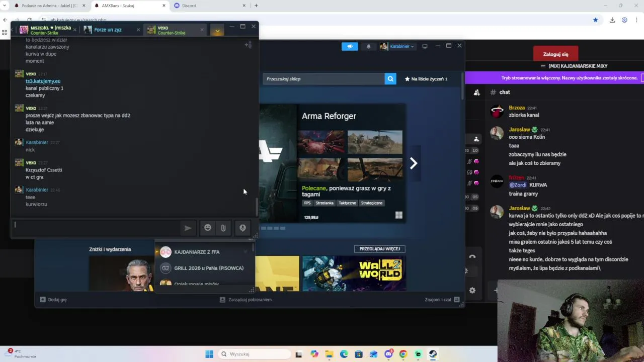This screenshot has width=644, height=362.
Task: Expand the Steam chat tabs dropdown arrow
Action: point(217,30)
